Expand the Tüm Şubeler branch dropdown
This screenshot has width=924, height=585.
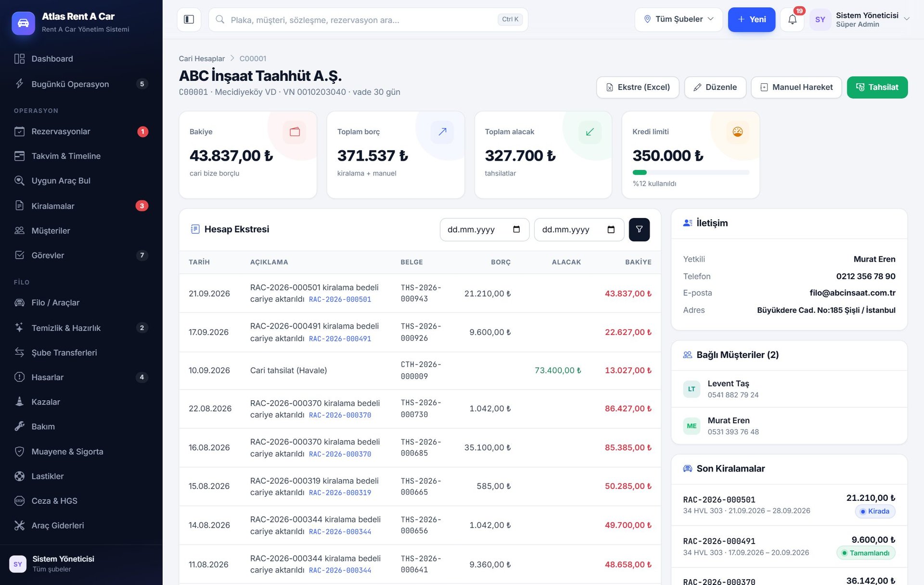tap(679, 19)
